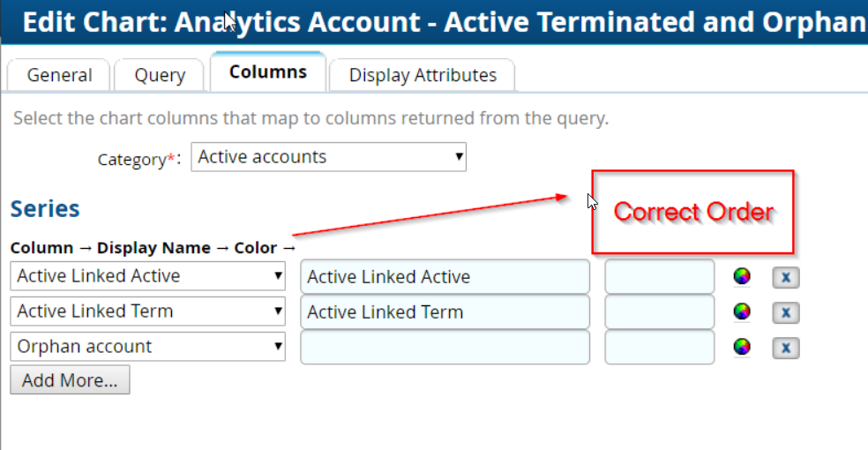Open the Display Attributes tab

click(x=423, y=76)
